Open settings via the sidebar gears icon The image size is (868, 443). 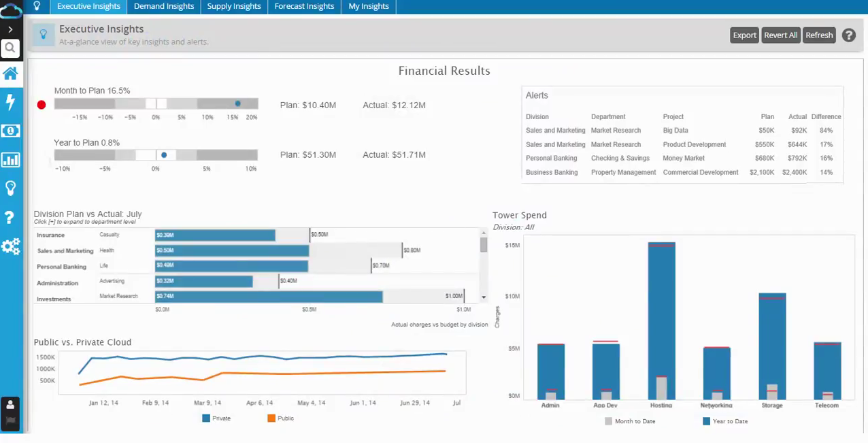click(10, 246)
